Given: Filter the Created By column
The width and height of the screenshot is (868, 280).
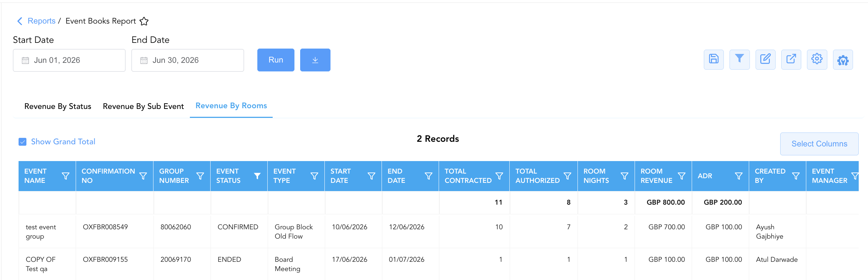Looking at the screenshot, I should (x=796, y=176).
